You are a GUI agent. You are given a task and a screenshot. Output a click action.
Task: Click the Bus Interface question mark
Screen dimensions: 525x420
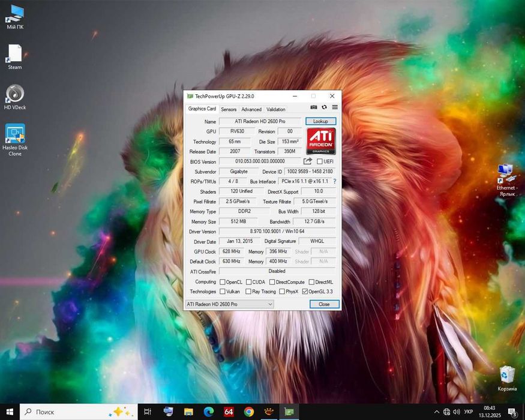coord(334,181)
